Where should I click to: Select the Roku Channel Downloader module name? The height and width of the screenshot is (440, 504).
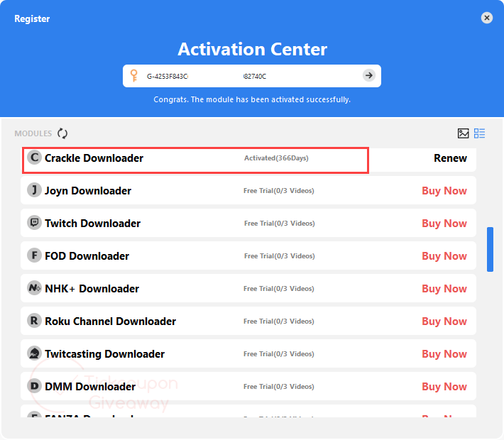(x=110, y=321)
